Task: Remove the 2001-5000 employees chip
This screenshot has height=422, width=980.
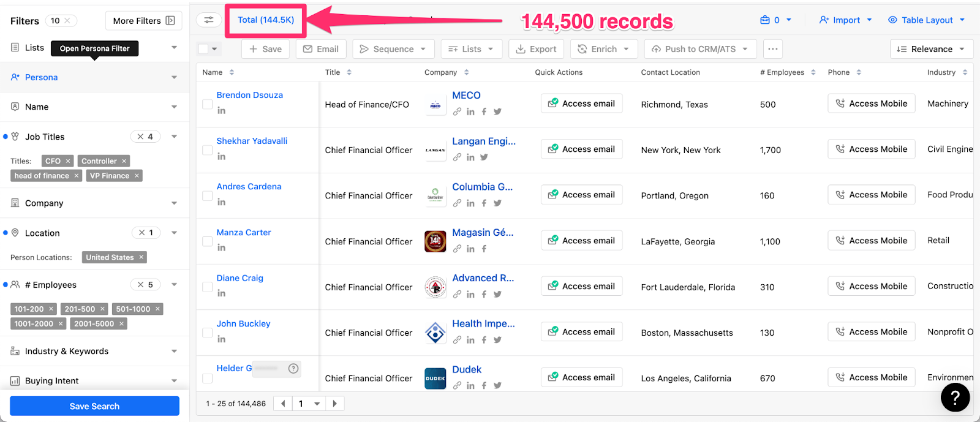Action: click(x=121, y=323)
